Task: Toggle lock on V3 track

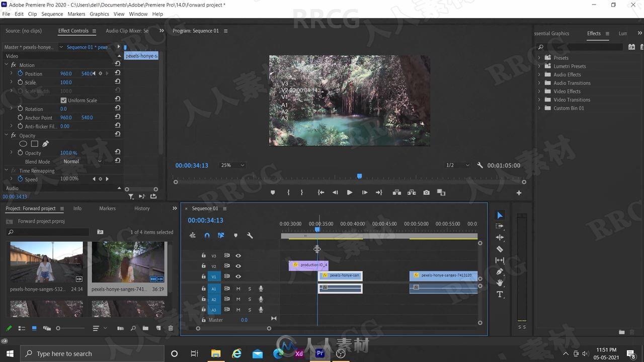Action: pos(203,255)
